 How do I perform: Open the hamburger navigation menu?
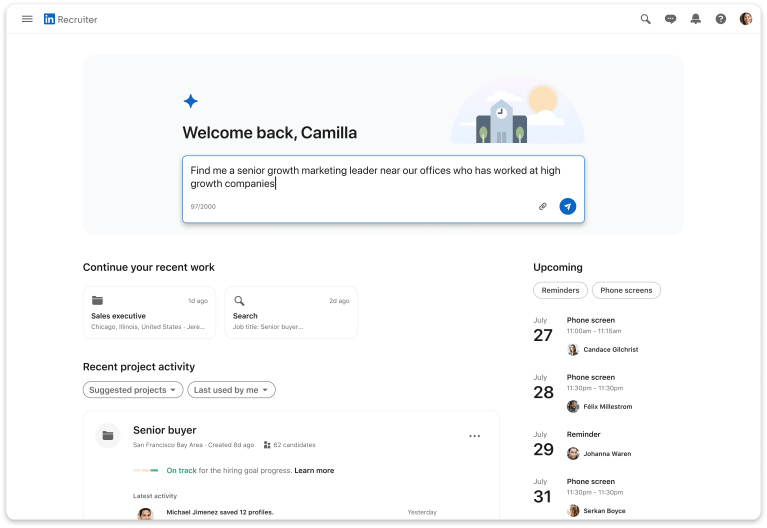point(27,19)
